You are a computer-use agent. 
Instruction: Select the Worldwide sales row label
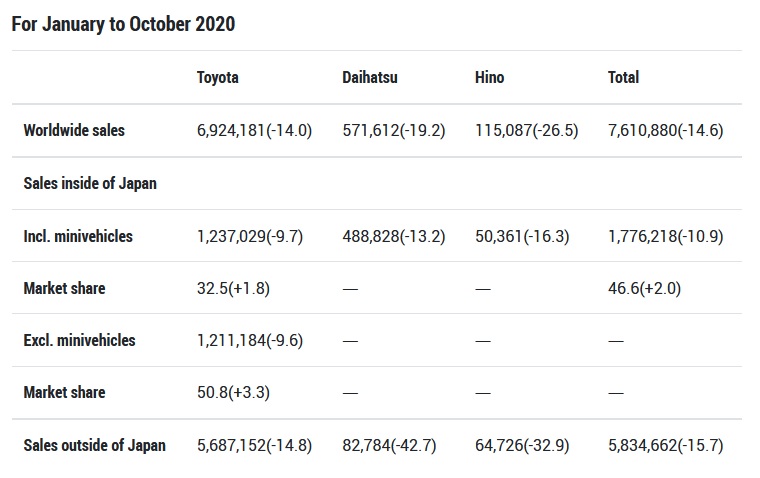74,130
